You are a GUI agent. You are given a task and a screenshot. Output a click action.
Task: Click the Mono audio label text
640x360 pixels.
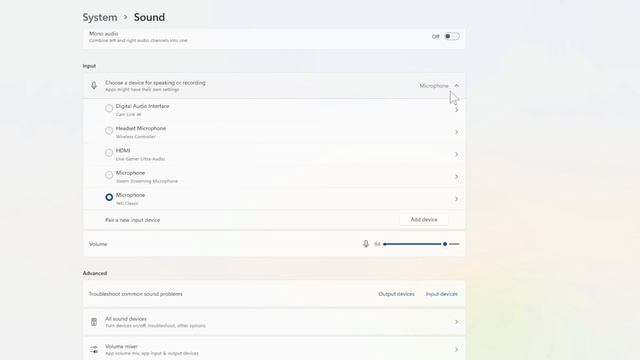coord(104,33)
